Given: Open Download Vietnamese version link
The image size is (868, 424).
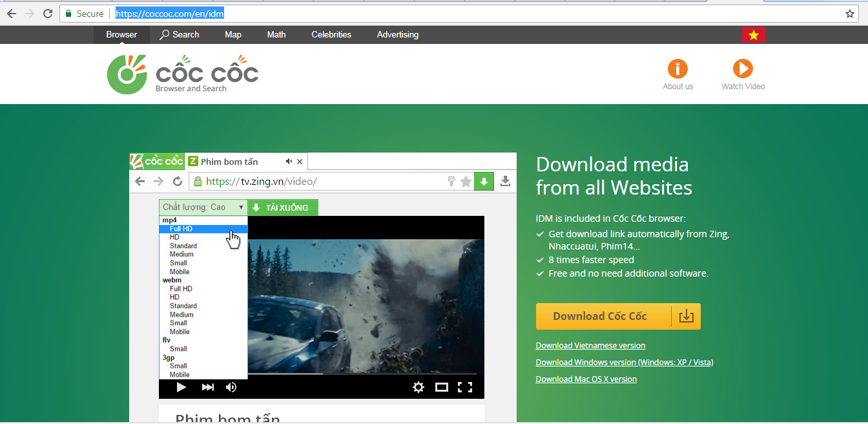Looking at the screenshot, I should click(590, 346).
